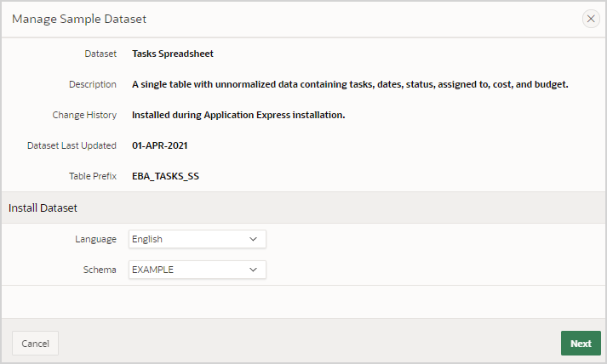Image resolution: width=607 pixels, height=364 pixels.
Task: Click the Install Dataset section header
Action: click(x=43, y=208)
